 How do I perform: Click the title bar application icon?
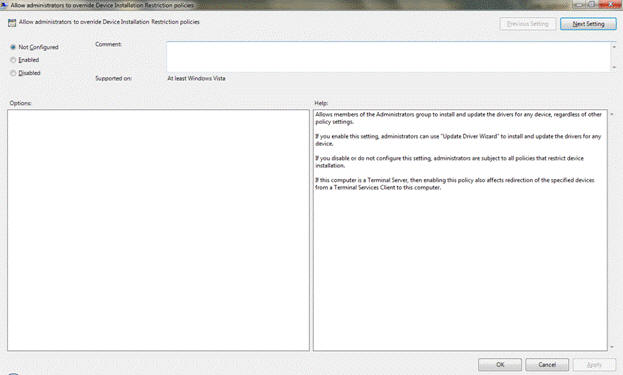tap(4, 5)
